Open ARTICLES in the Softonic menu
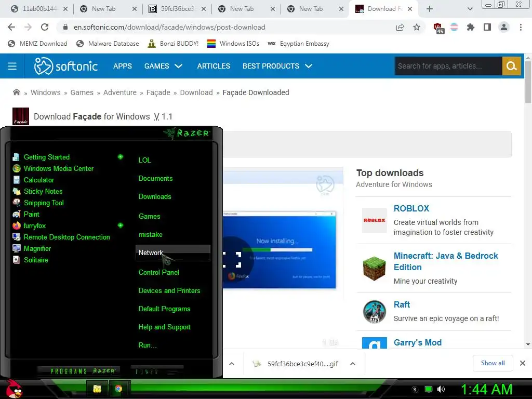532x399 pixels. (x=214, y=66)
